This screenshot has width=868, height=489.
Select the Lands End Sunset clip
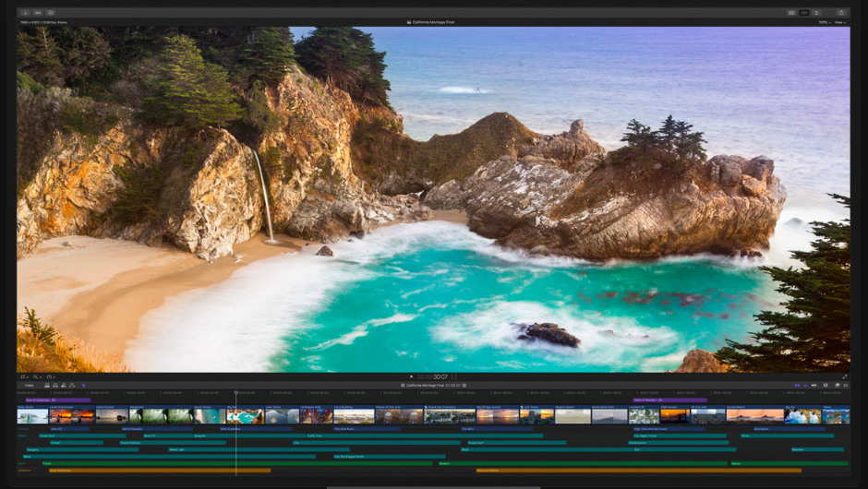pyautogui.click(x=72, y=415)
